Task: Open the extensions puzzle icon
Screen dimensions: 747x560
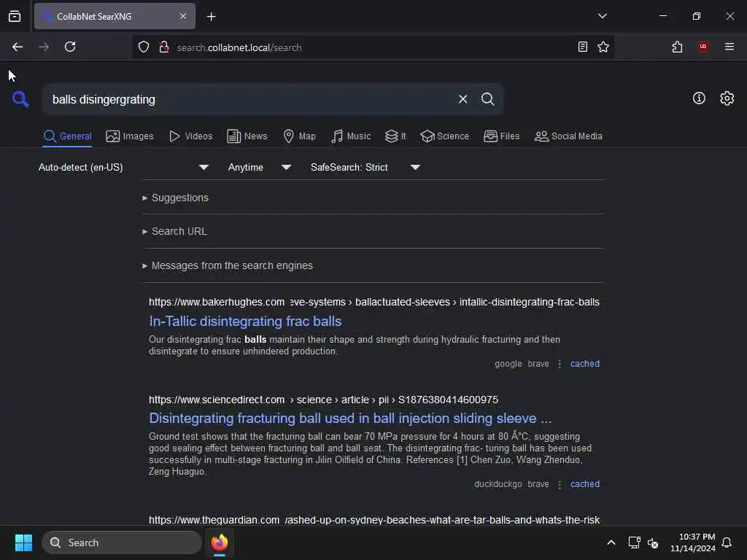Action: click(x=677, y=47)
